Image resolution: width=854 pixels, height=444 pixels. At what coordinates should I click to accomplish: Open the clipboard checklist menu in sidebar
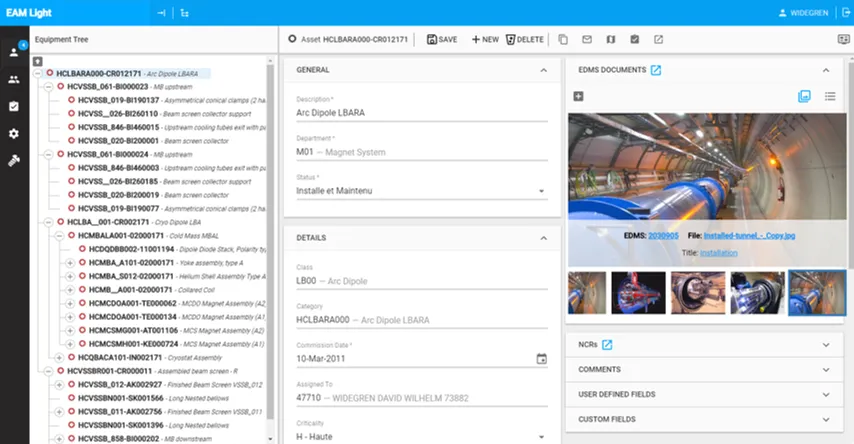coord(14,106)
